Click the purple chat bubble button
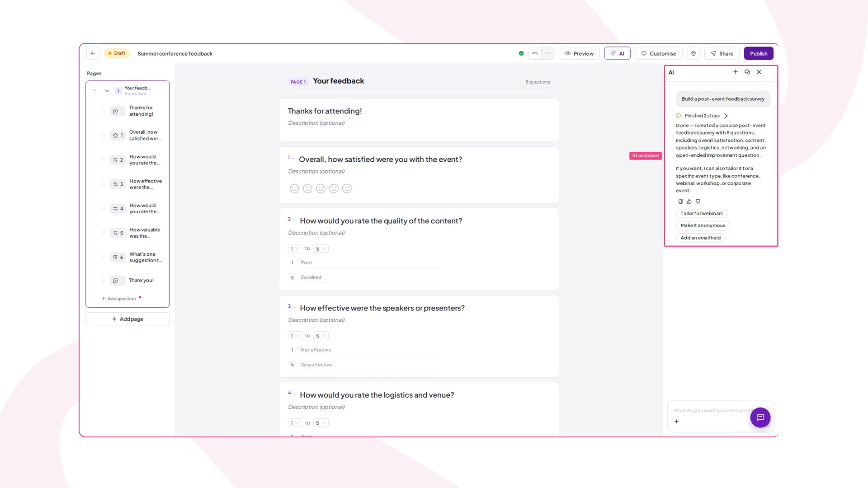Image resolution: width=868 pixels, height=488 pixels. [760, 418]
